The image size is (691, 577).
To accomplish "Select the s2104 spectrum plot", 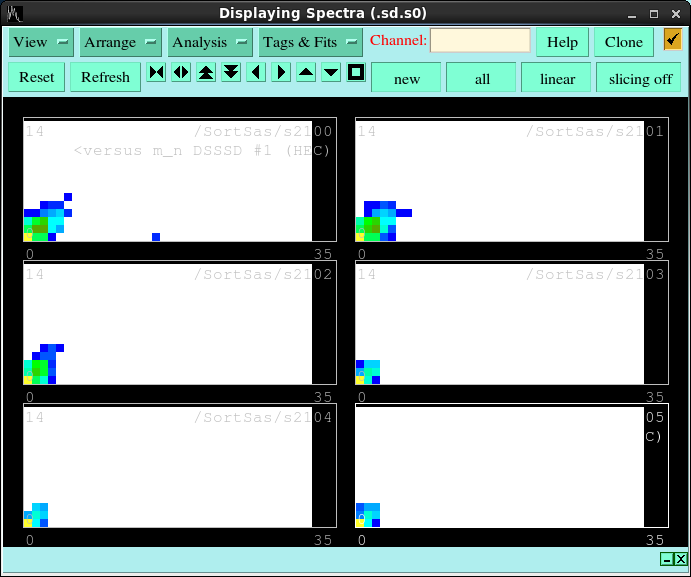I will pos(180,465).
